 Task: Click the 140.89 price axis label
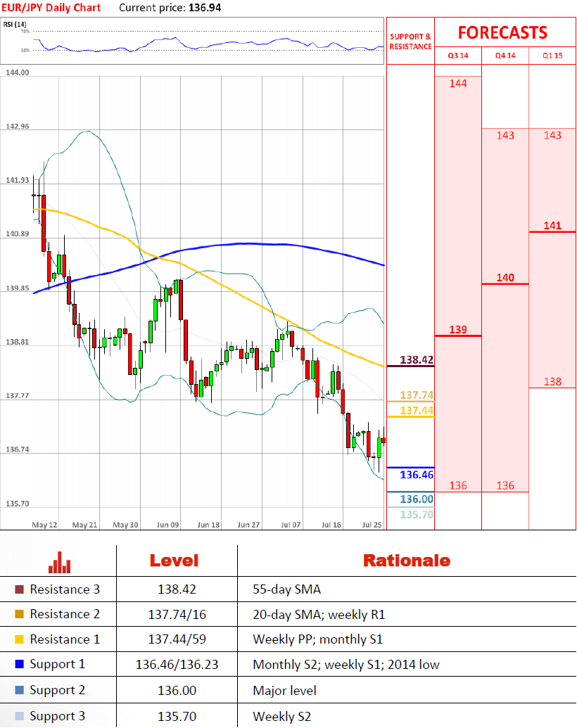(x=17, y=234)
